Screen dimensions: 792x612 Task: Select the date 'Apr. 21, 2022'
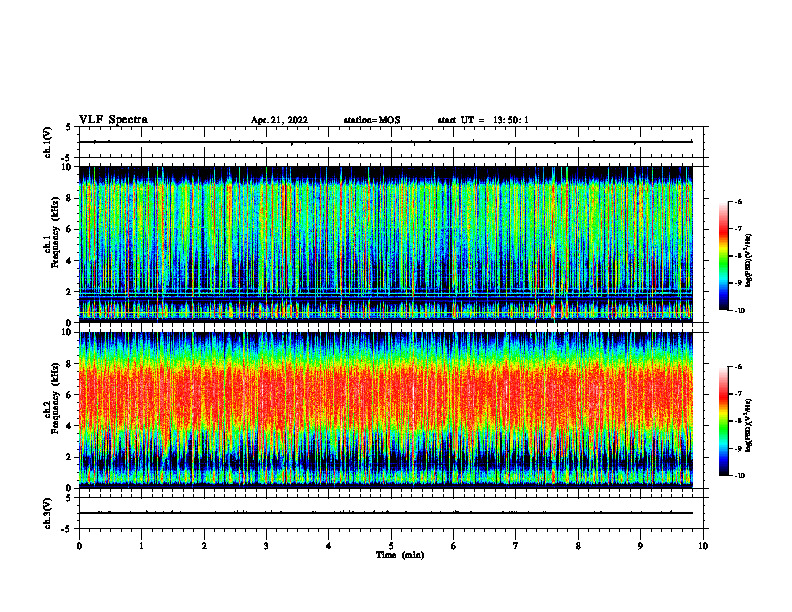pyautogui.click(x=279, y=120)
